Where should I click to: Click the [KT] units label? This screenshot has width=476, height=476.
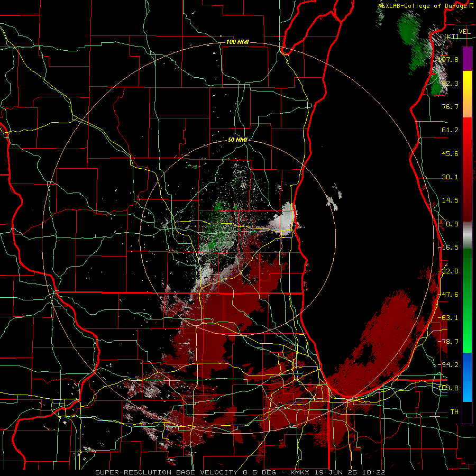(452, 36)
